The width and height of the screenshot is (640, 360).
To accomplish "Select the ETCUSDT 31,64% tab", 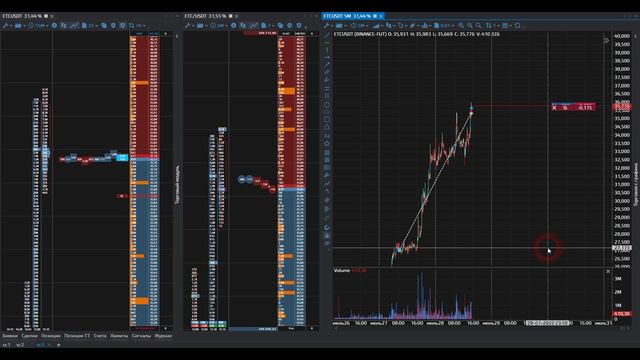I will coord(22,16).
